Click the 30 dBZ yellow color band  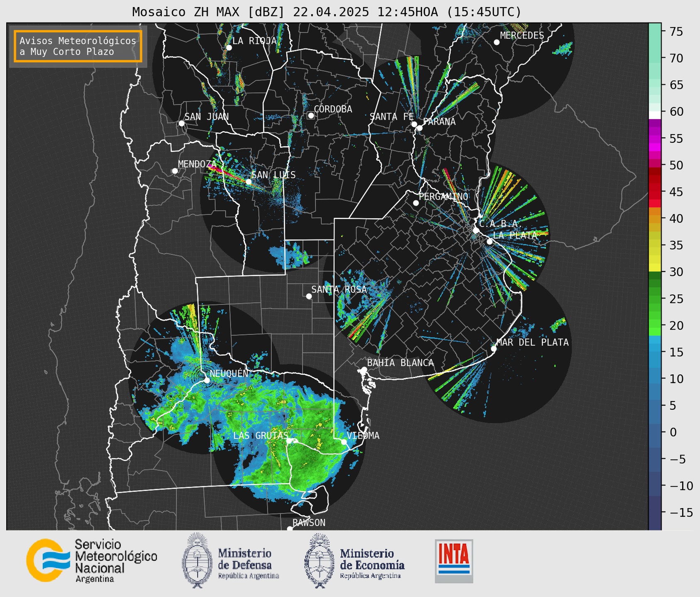click(x=655, y=268)
